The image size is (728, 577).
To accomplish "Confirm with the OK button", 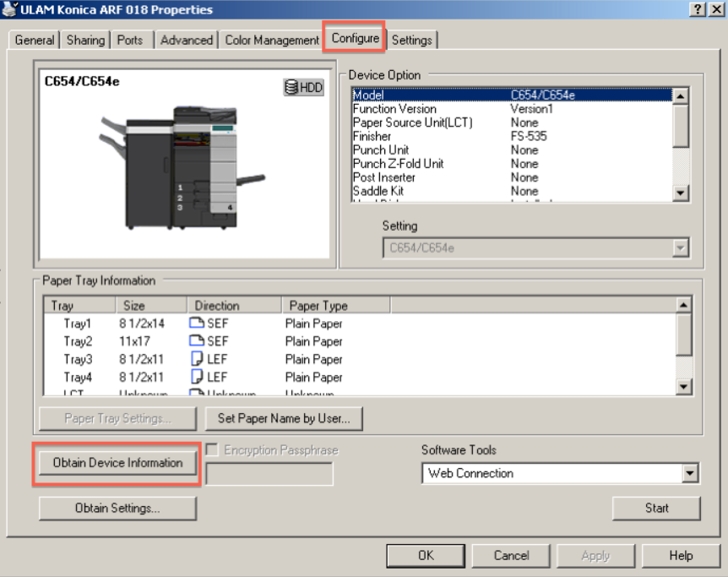I will [x=426, y=556].
